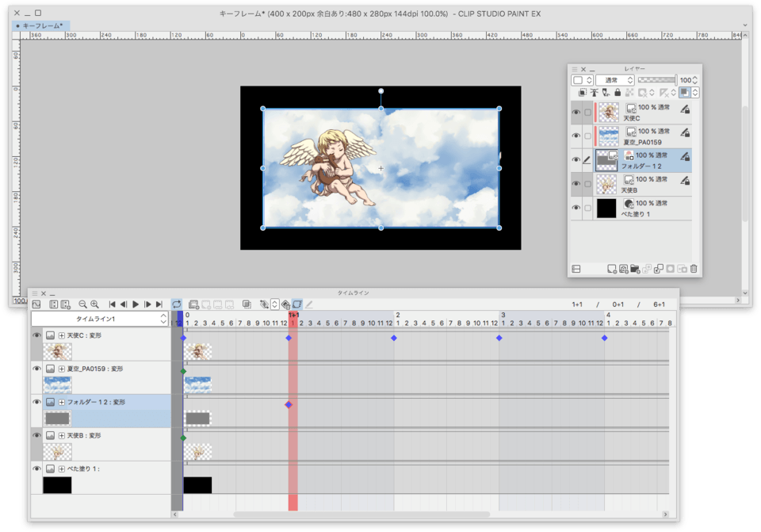Click the new animation folder icon
Image resolution: width=761 pixels, height=532 pixels.
point(193,304)
